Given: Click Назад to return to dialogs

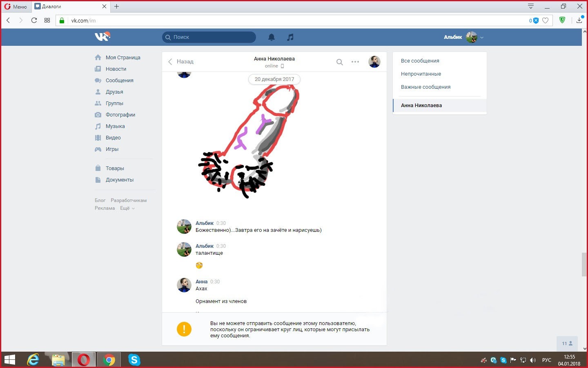Looking at the screenshot, I should (181, 62).
